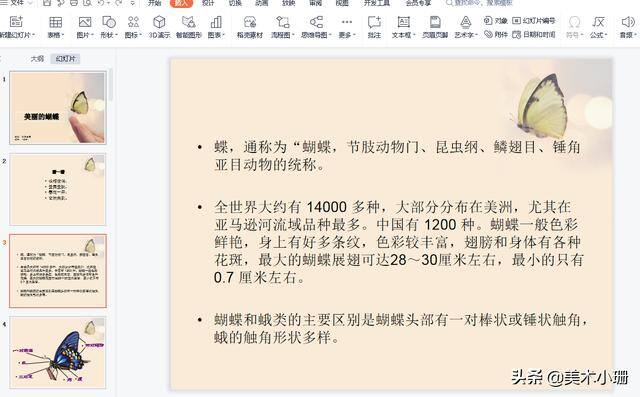Insert a table via 表格 icon

[56, 27]
